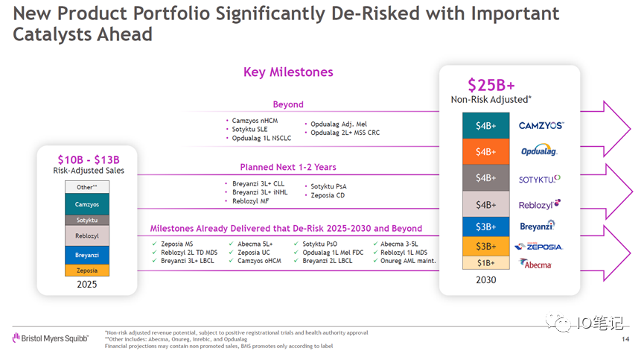Click the Non-Risk Adjusted* label

point(491,99)
